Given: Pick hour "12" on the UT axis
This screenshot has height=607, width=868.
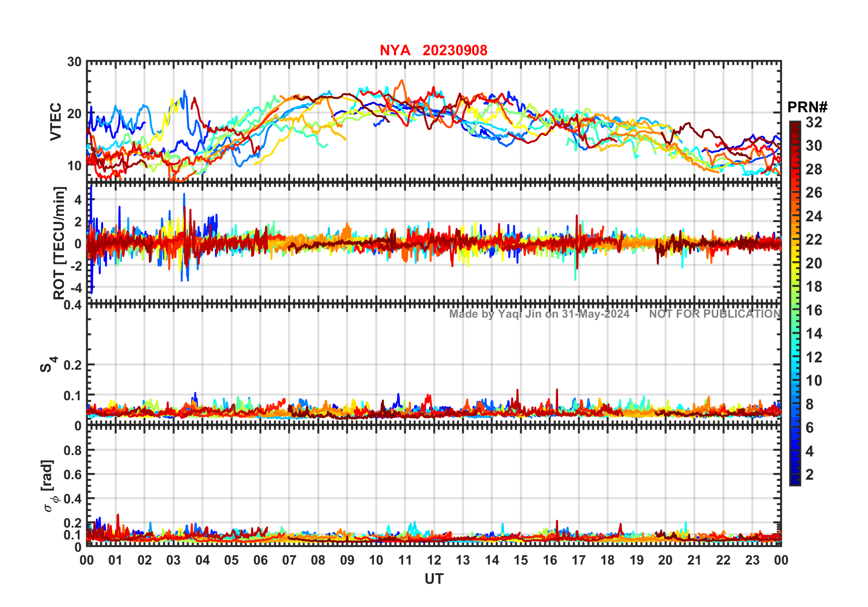Looking at the screenshot, I should pos(434,560).
